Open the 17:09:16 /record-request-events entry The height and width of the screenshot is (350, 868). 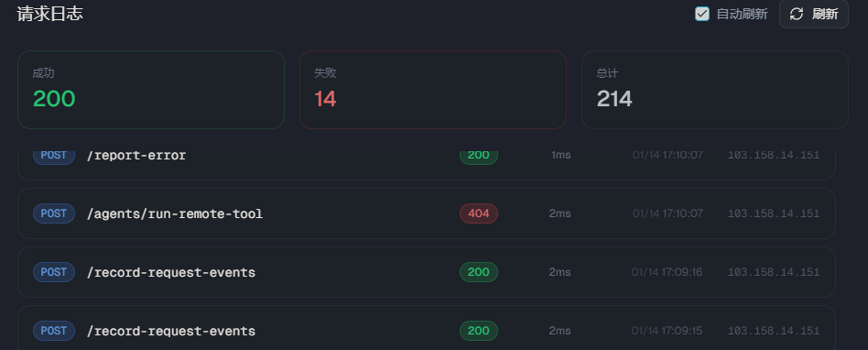(x=427, y=272)
